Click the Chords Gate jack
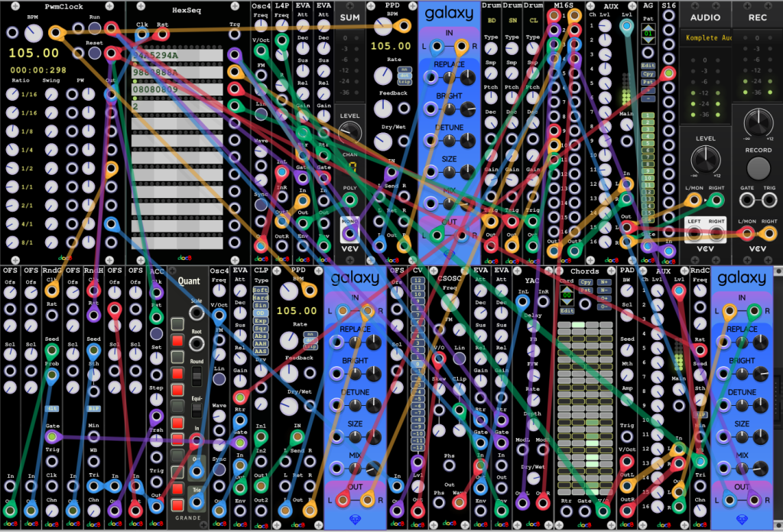Screen dimensions: 783x532 tap(584, 511)
